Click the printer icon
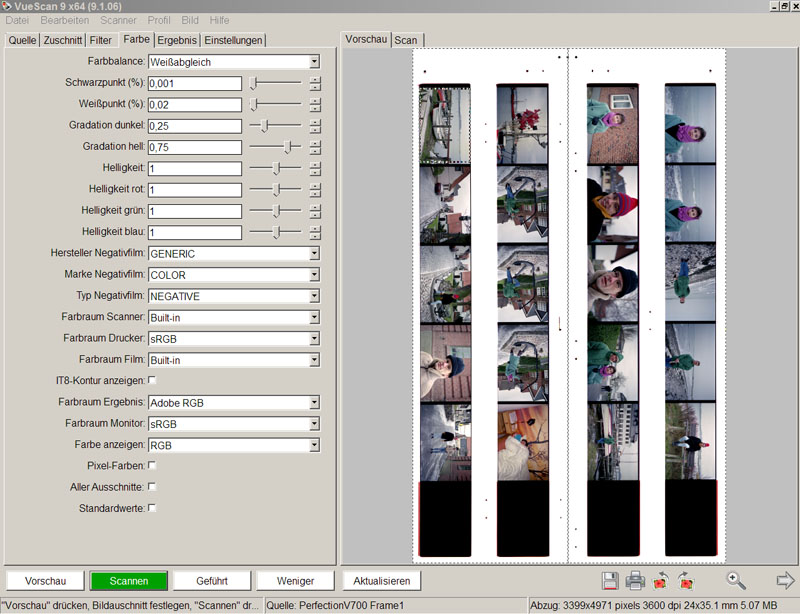This screenshot has height=614, width=800. pos(634,580)
